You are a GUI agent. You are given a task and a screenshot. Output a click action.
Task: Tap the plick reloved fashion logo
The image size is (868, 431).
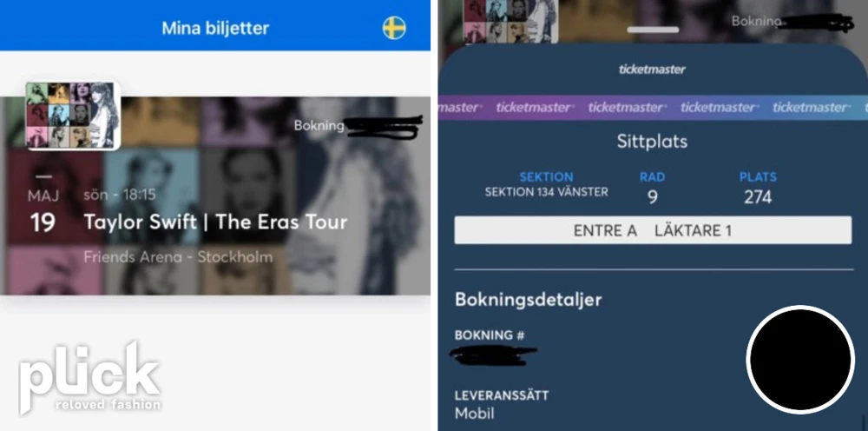coord(89,378)
